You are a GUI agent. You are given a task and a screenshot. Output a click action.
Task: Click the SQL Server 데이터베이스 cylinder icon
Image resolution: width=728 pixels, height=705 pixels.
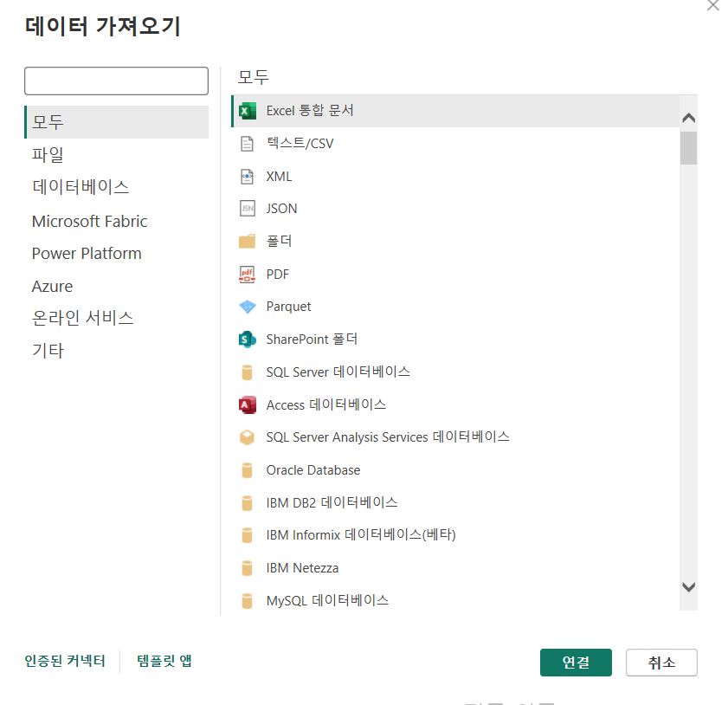click(x=247, y=372)
